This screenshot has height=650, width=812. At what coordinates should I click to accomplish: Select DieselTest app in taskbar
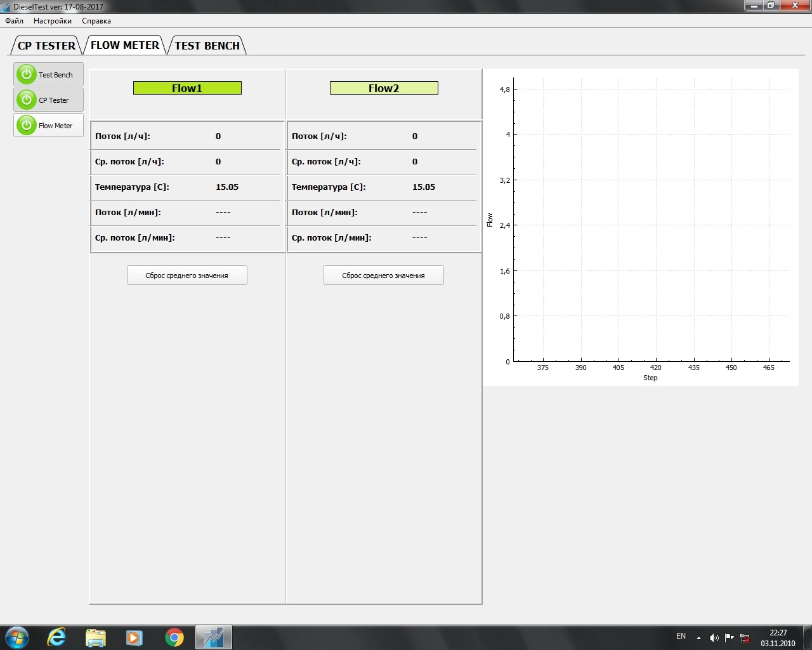pyautogui.click(x=213, y=637)
